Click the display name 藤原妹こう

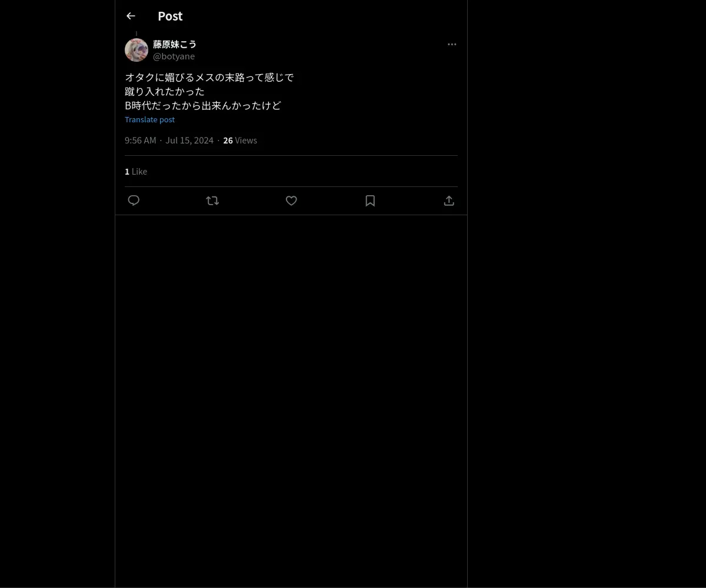click(175, 44)
